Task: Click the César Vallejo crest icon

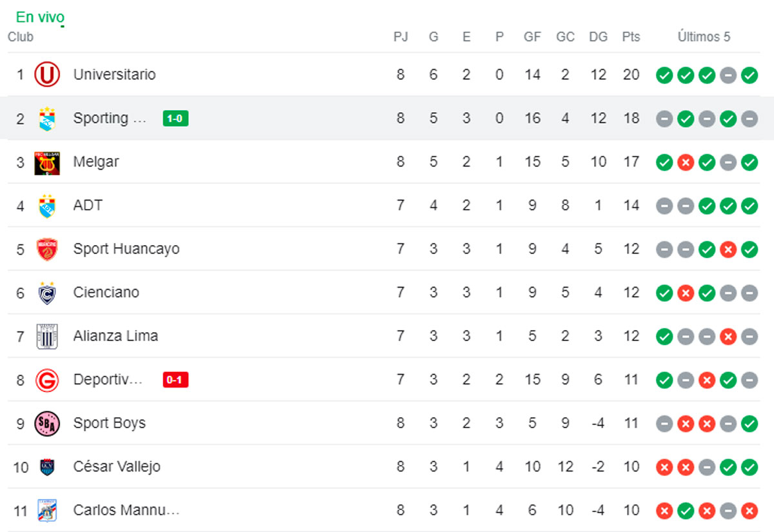Action: click(47, 467)
